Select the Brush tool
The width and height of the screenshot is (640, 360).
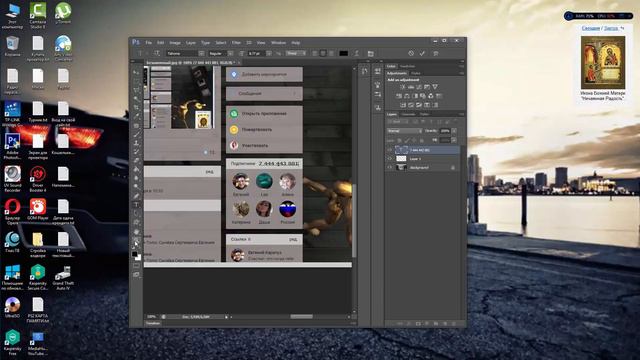[136, 134]
